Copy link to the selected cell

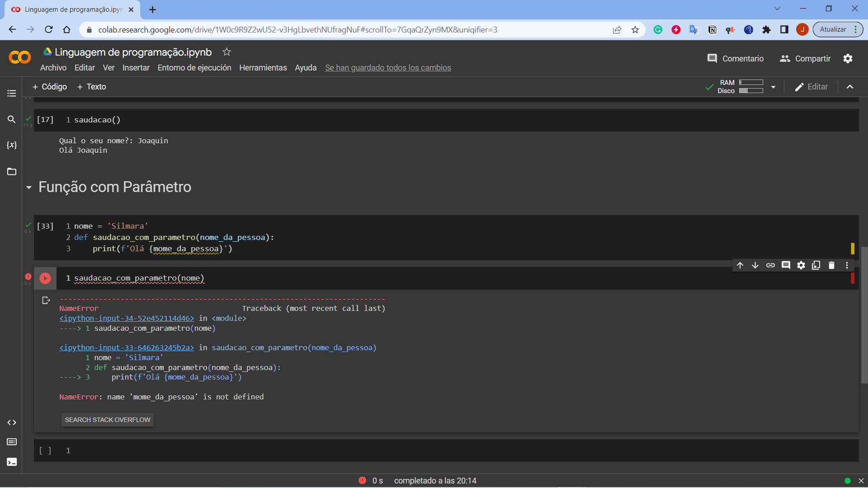770,265
